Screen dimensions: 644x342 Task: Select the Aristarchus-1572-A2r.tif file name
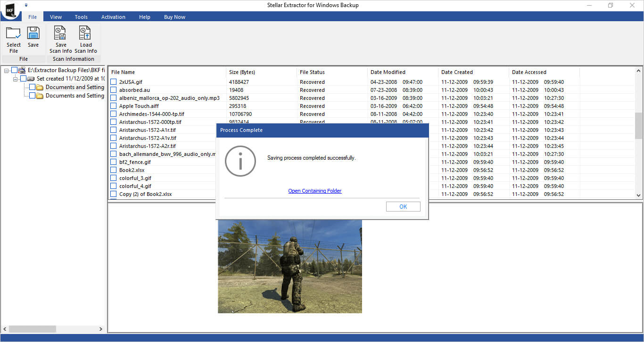pyautogui.click(x=148, y=146)
